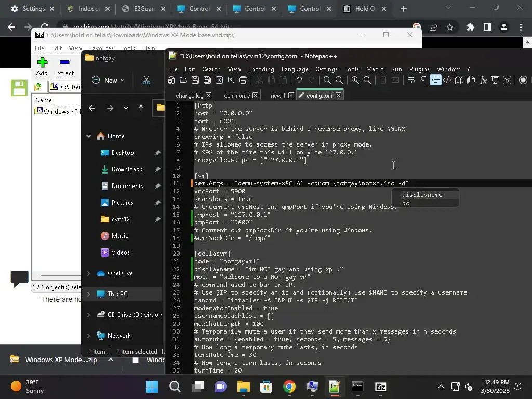This screenshot has width=532, height=399.
Task: Zoom out on the editor text
Action: 367,80
